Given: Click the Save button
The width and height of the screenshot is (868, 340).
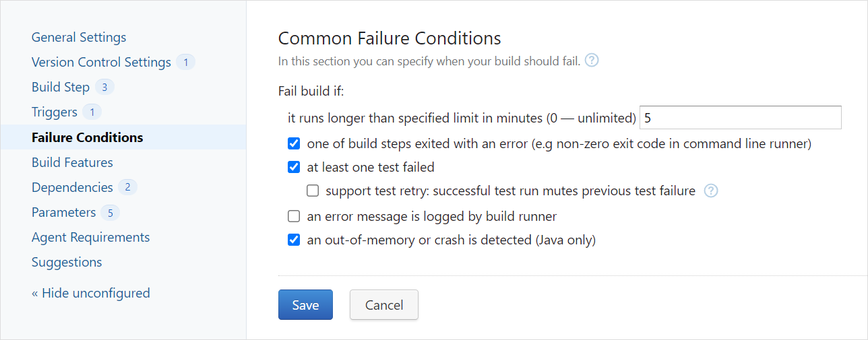Looking at the screenshot, I should click(305, 305).
